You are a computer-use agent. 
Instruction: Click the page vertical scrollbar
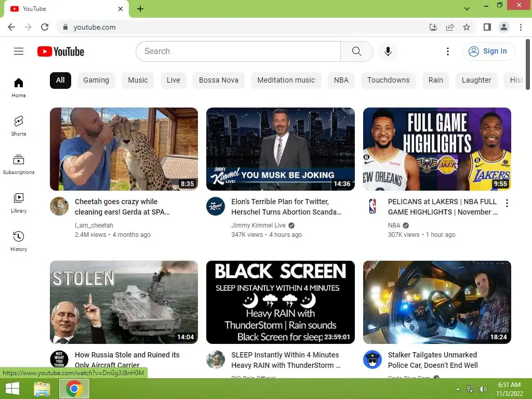pos(528,64)
